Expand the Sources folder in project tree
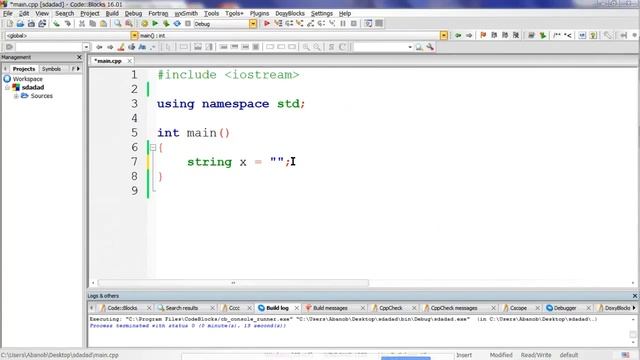 (16, 96)
